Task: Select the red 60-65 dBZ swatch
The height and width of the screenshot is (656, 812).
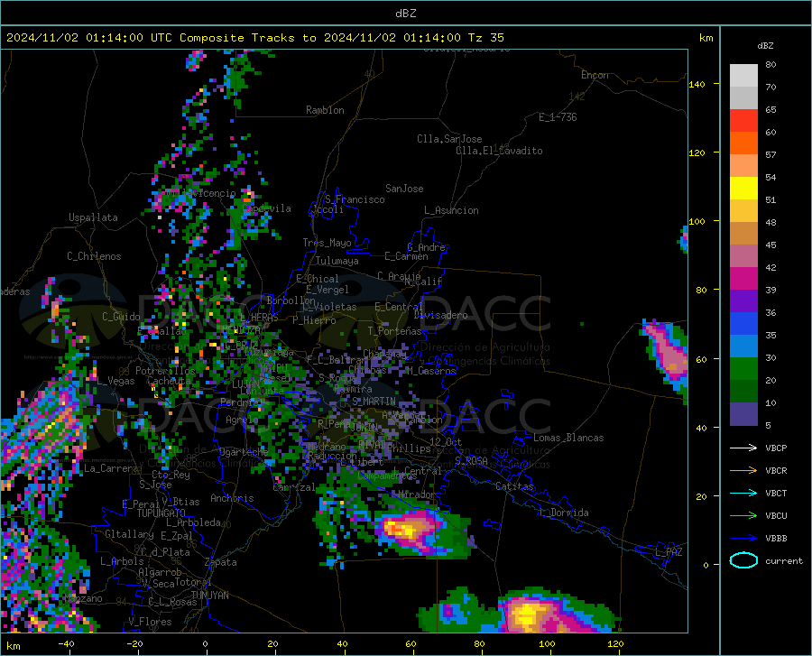Action: click(x=743, y=121)
